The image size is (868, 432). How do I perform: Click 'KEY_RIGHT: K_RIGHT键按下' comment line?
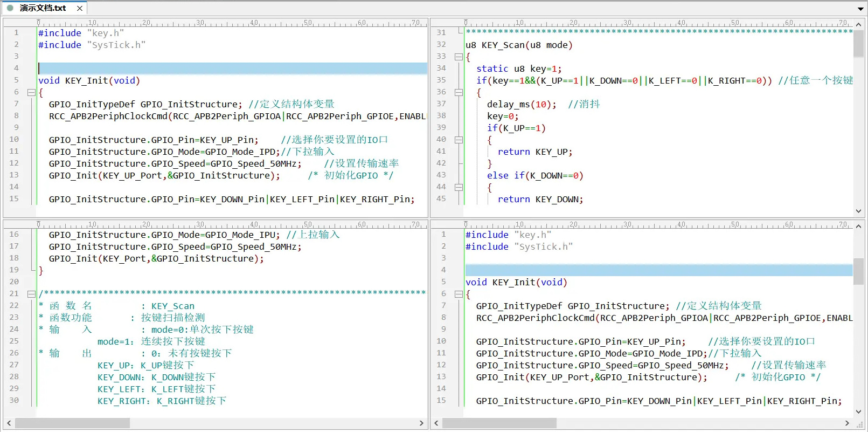(162, 401)
